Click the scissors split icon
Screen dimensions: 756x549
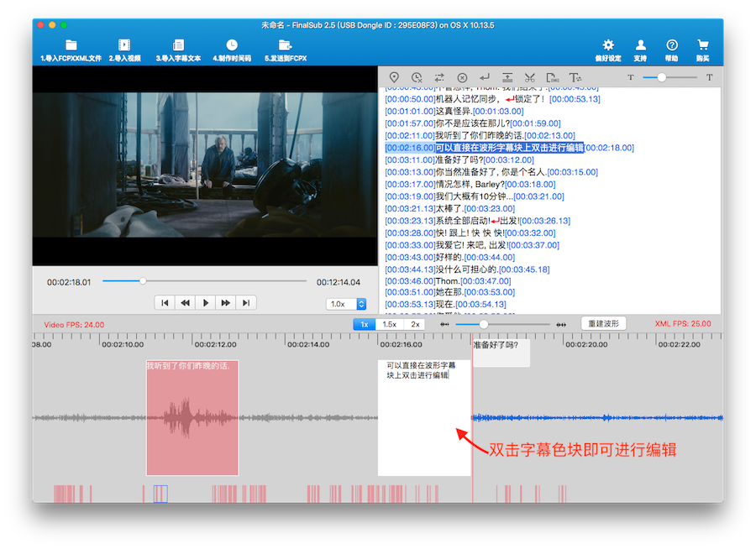(530, 77)
